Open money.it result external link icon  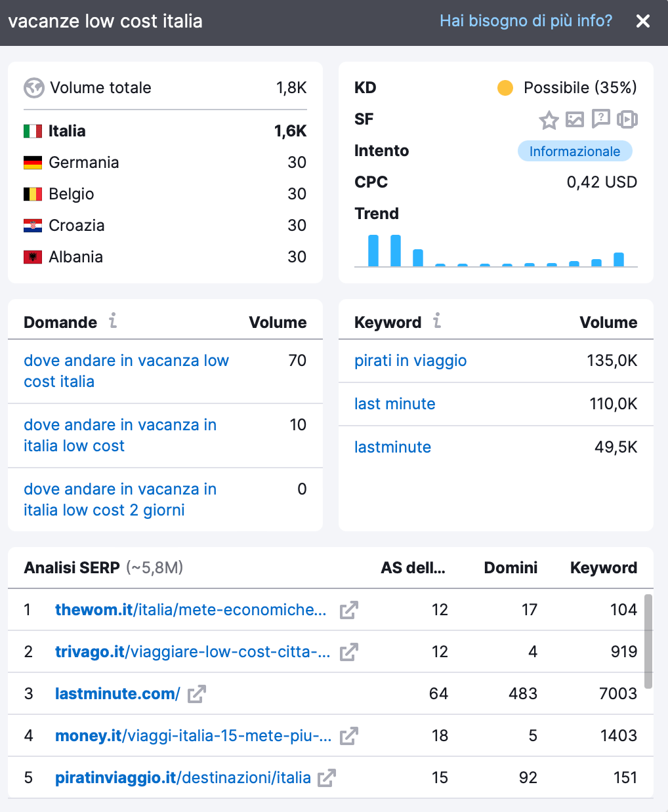pos(348,736)
